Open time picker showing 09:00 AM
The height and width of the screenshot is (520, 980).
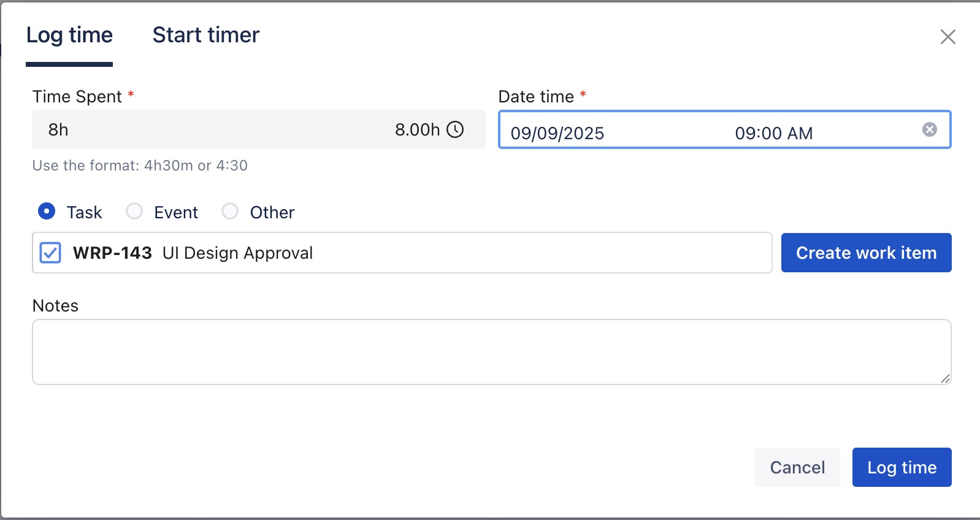pyautogui.click(x=773, y=133)
